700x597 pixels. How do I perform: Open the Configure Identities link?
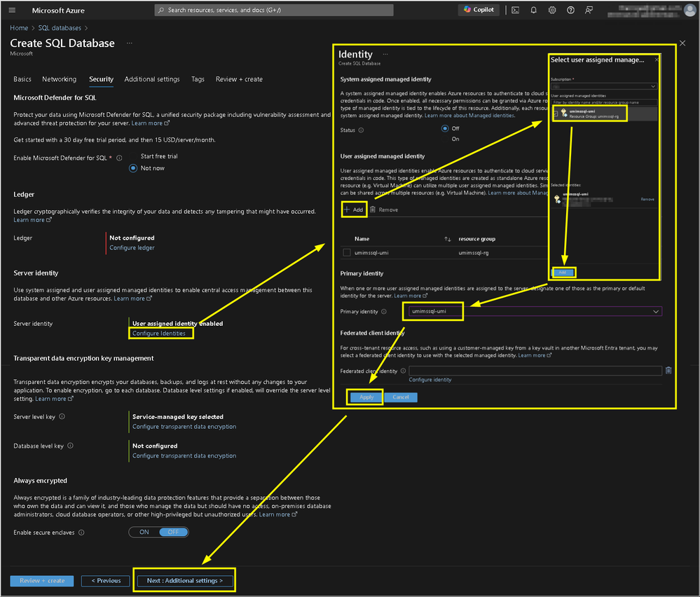pos(159,334)
